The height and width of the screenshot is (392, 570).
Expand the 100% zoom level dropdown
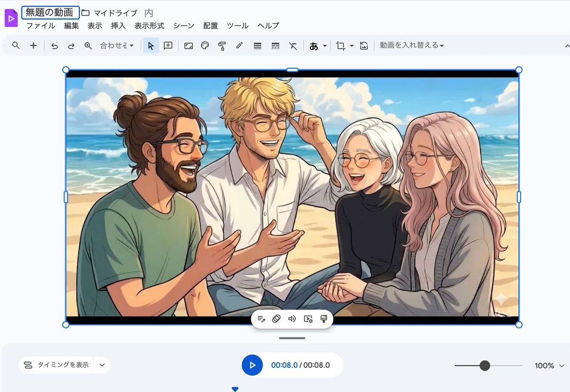(x=550, y=365)
